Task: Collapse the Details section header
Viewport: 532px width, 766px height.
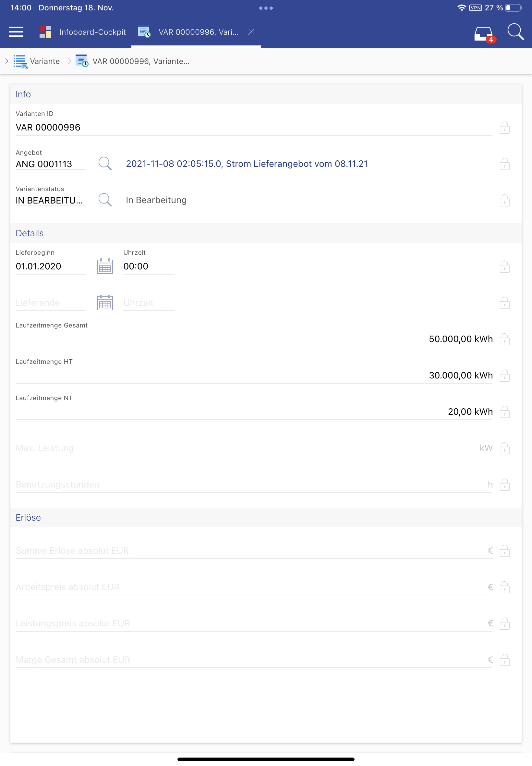Action: (30, 233)
